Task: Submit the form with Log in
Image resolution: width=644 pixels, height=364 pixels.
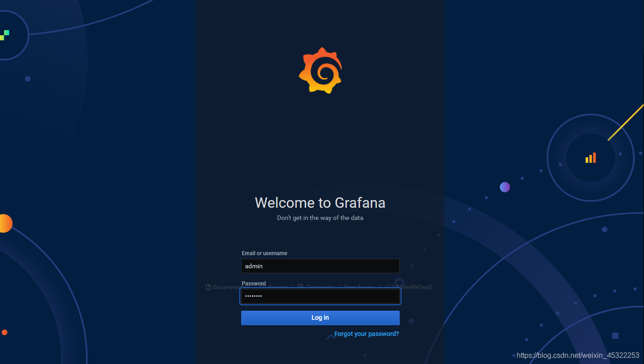Action: point(320,317)
